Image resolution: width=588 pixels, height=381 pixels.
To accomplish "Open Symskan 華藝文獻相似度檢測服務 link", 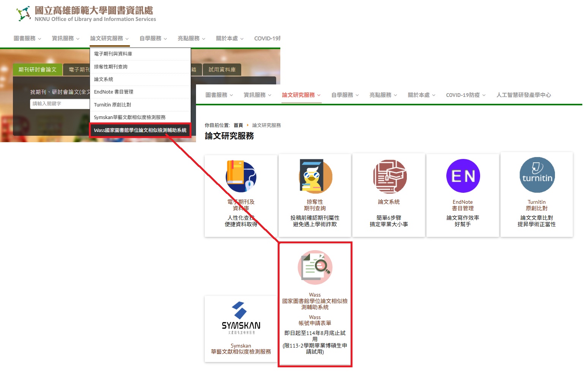I will click(241, 349).
